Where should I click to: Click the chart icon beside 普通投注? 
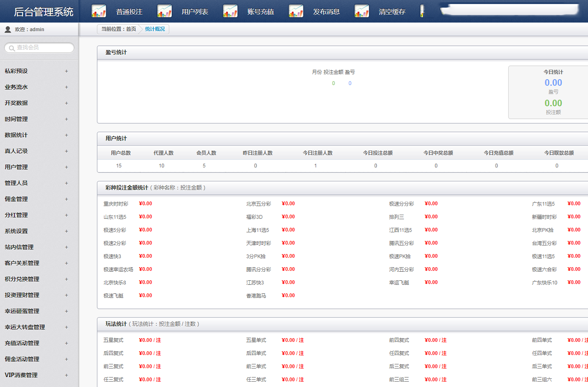coord(99,11)
